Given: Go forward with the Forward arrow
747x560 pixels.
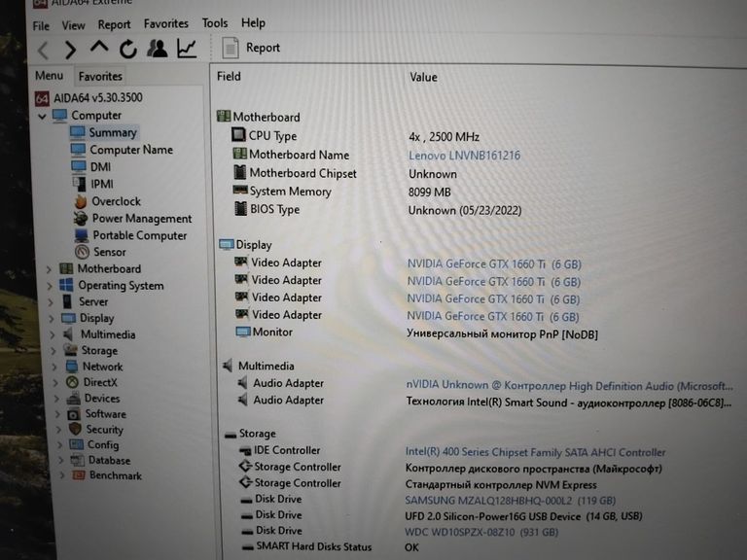Looking at the screenshot, I should [x=70, y=50].
